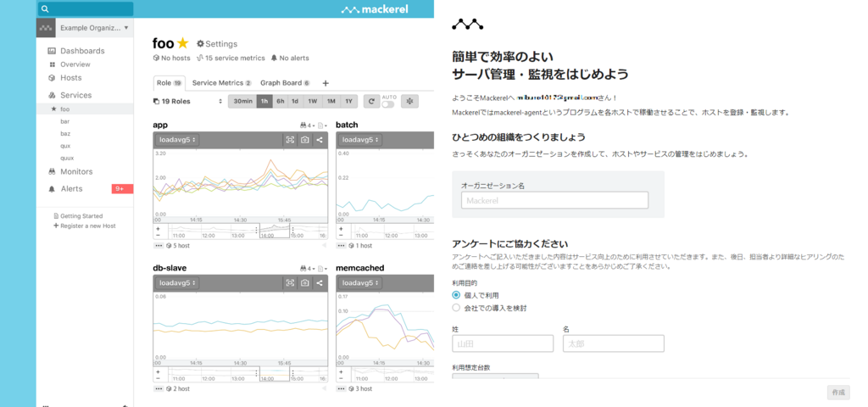Image resolution: width=868 pixels, height=407 pixels.
Task: Click the plus zoom-in on the memcached graph
Action: point(341,371)
